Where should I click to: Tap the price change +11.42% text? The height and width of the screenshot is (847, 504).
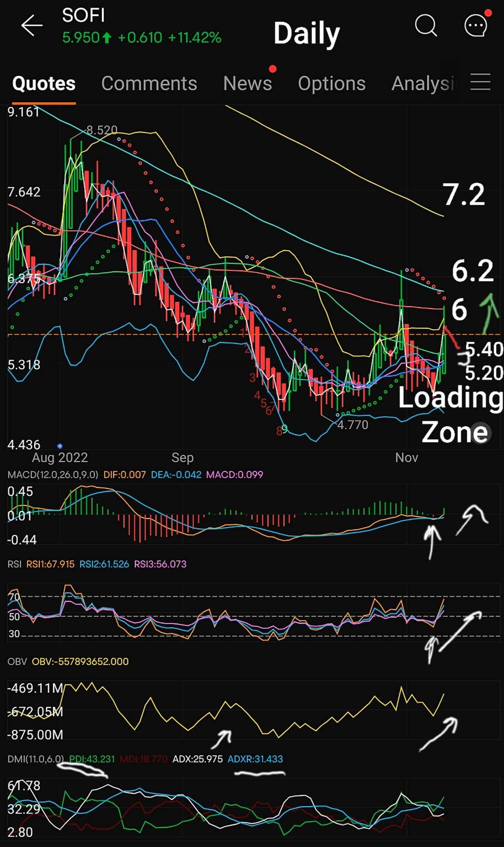195,38
